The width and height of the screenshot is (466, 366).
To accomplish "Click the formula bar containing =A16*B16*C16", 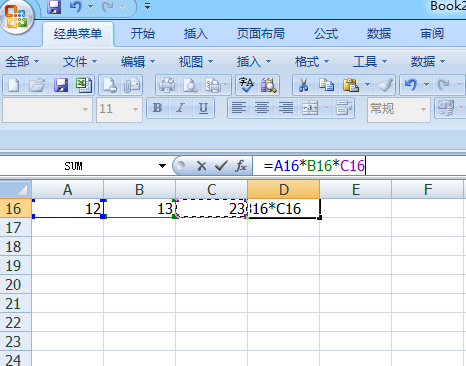I will tap(359, 166).
